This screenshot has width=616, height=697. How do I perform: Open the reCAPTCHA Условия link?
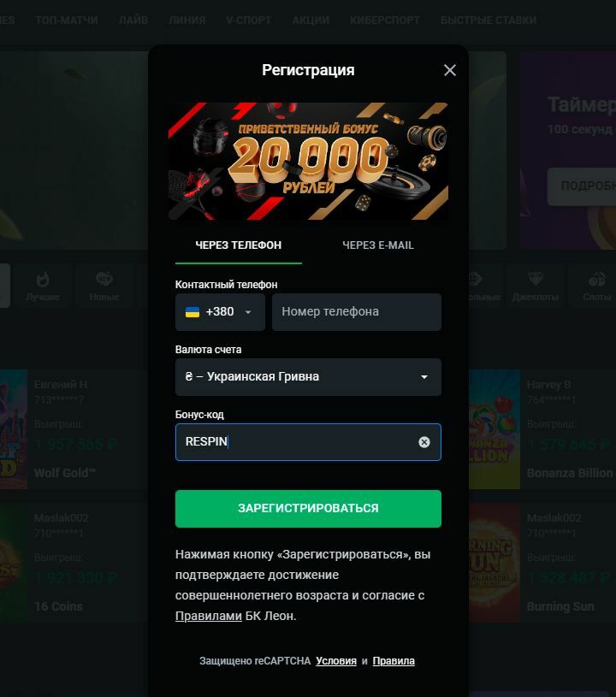(x=336, y=661)
